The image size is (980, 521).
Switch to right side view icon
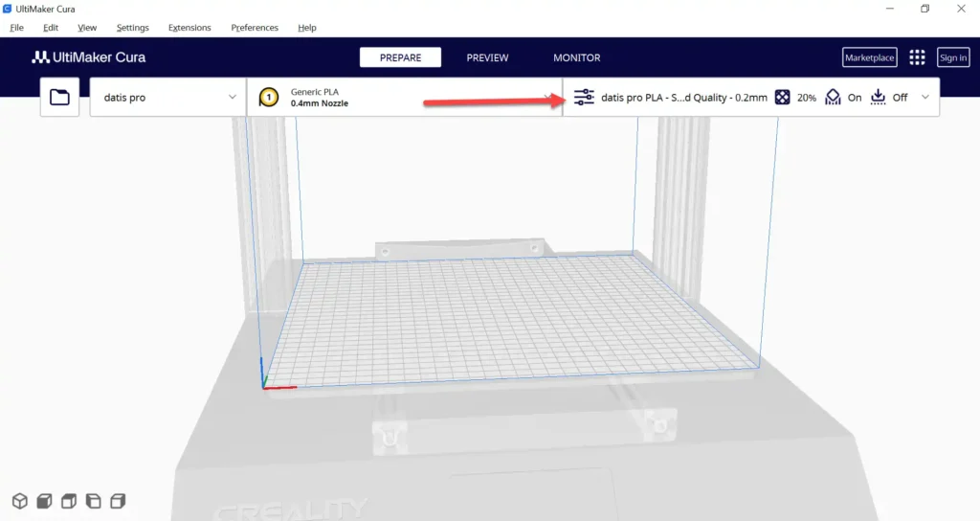118,501
